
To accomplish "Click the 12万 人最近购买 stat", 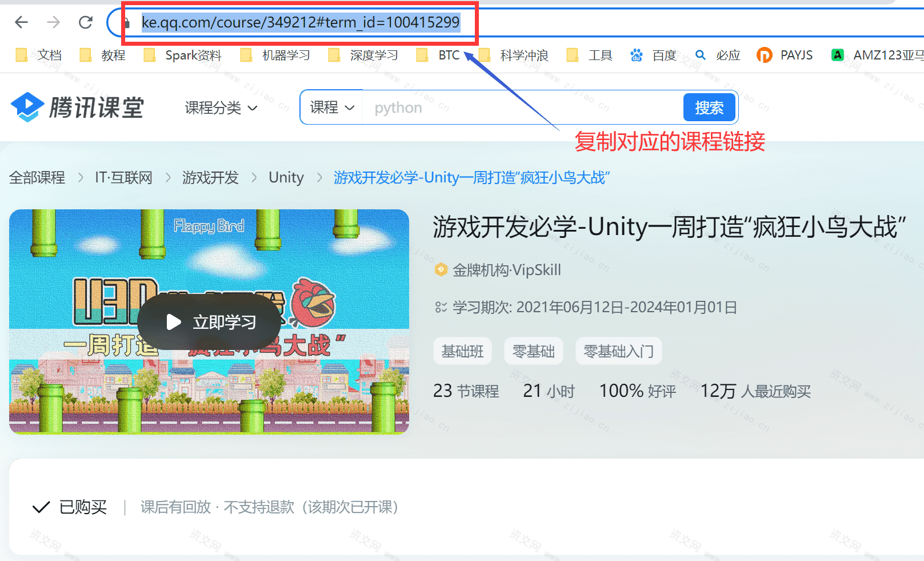I will click(x=756, y=391).
